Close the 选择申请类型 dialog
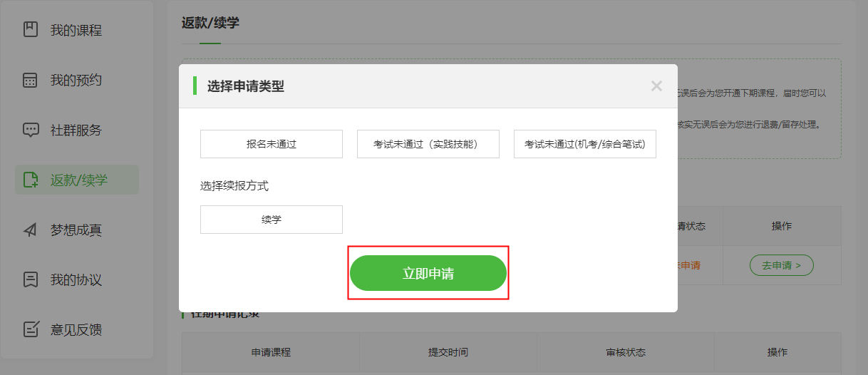 click(656, 86)
